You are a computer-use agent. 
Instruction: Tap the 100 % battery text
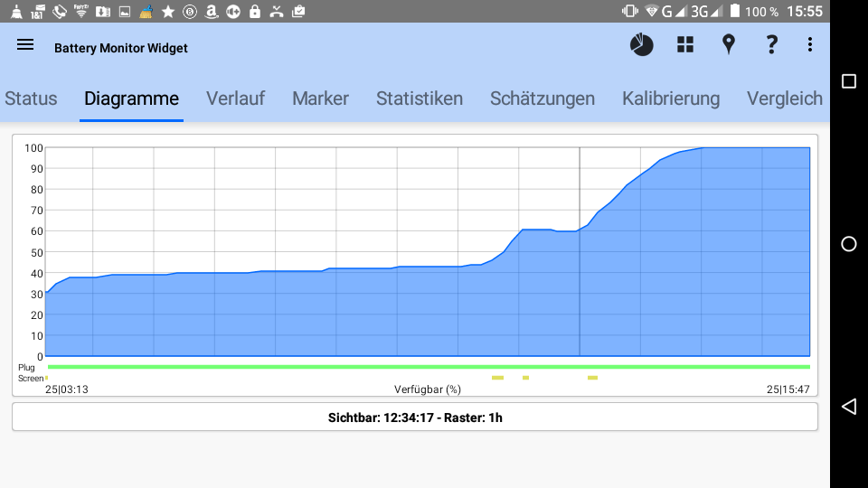(761, 12)
